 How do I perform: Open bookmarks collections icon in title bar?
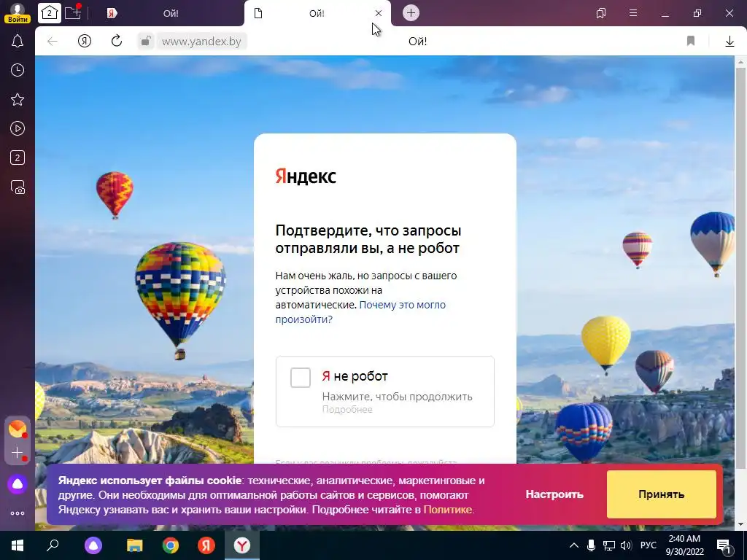click(x=601, y=13)
